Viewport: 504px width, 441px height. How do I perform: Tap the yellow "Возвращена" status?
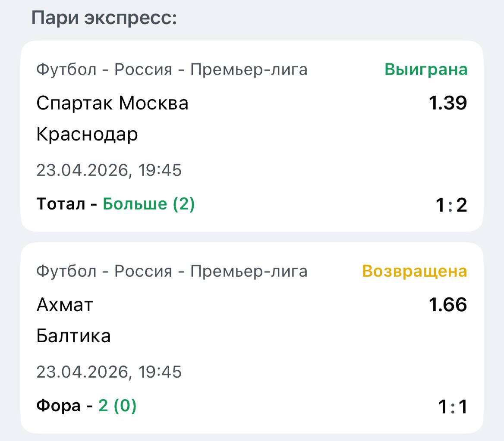click(x=415, y=271)
